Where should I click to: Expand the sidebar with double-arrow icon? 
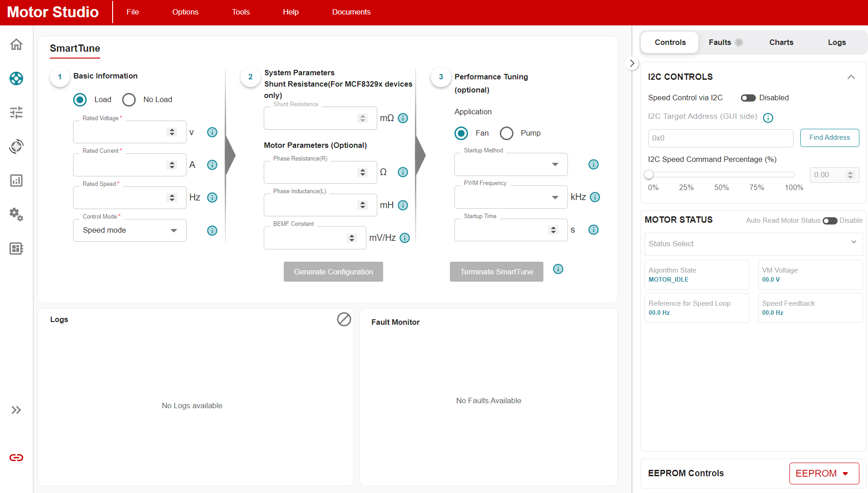coord(16,410)
